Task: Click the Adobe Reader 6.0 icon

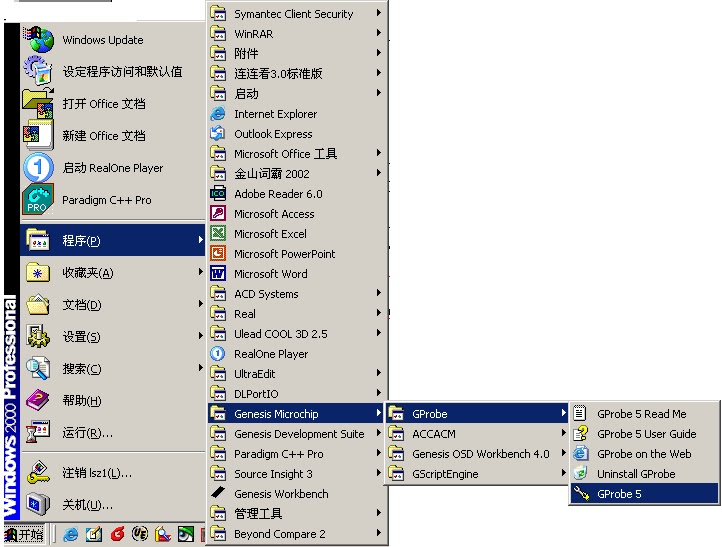Action: coord(218,193)
